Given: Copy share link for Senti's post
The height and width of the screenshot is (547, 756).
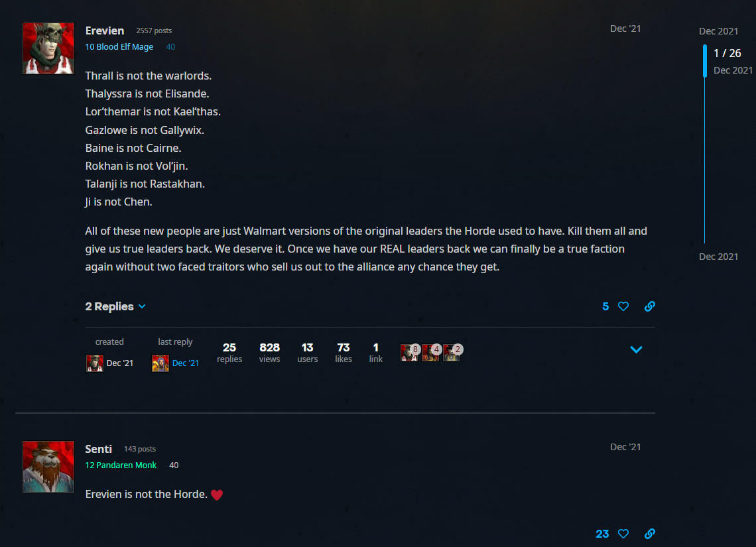Looking at the screenshot, I should [650, 534].
